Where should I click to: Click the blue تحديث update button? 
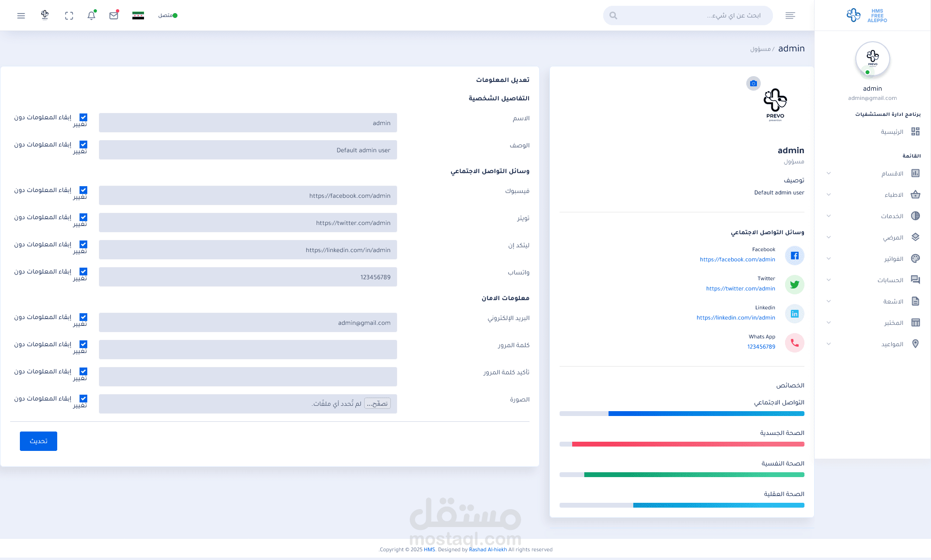pyautogui.click(x=38, y=441)
